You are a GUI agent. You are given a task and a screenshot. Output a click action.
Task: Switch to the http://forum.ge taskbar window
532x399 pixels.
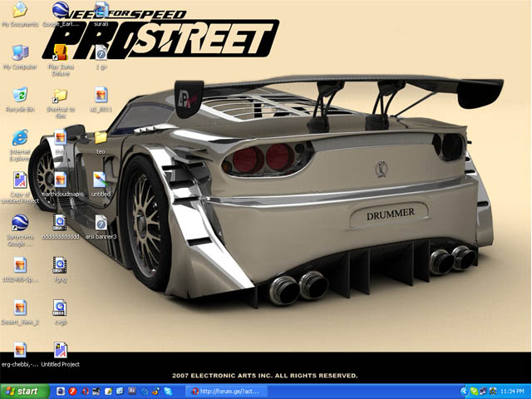pos(226,392)
